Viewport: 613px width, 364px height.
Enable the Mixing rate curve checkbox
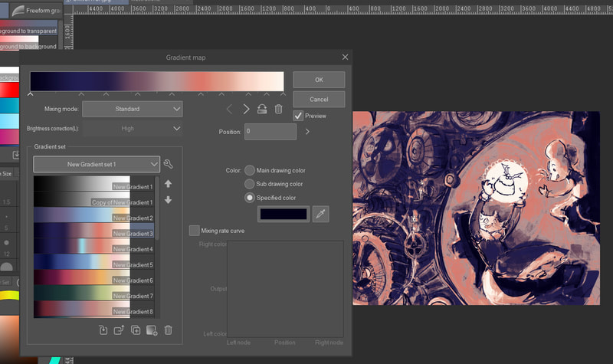pos(194,231)
